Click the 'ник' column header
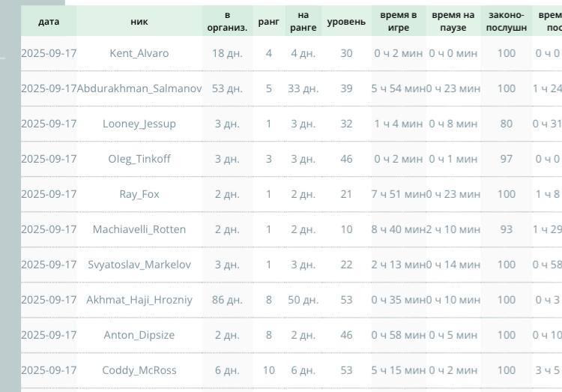This screenshot has width=562, height=392. click(x=139, y=22)
